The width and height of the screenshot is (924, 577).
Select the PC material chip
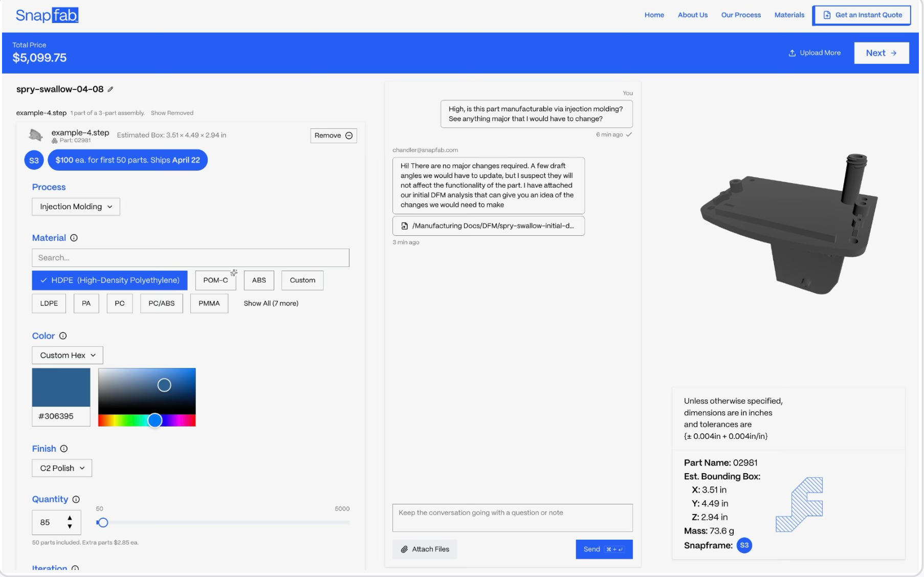pos(120,303)
